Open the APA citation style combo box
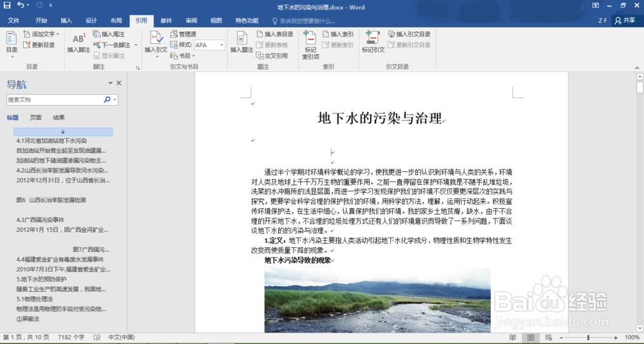 pyautogui.click(x=209, y=45)
